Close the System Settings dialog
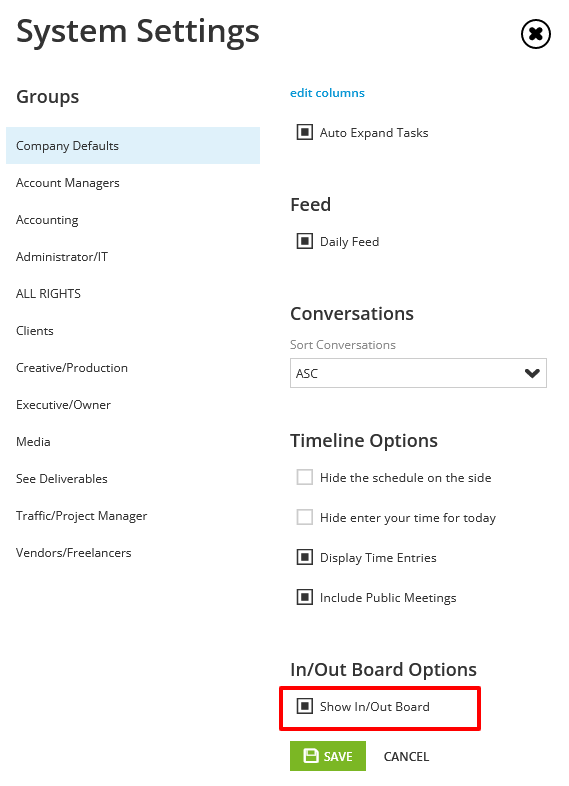 point(535,34)
